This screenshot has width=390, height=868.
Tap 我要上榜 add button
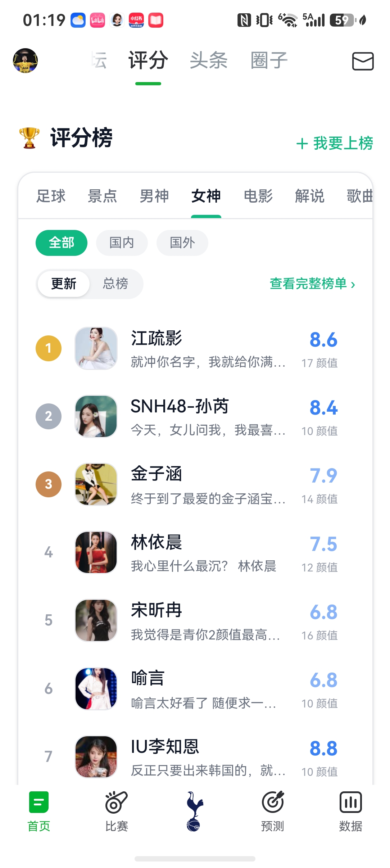coord(335,143)
